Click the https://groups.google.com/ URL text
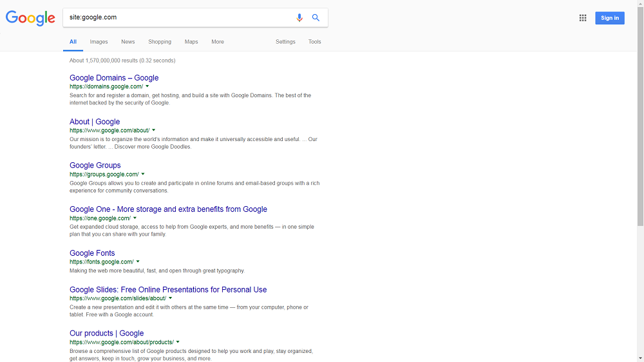The width and height of the screenshot is (644, 362). point(104,175)
